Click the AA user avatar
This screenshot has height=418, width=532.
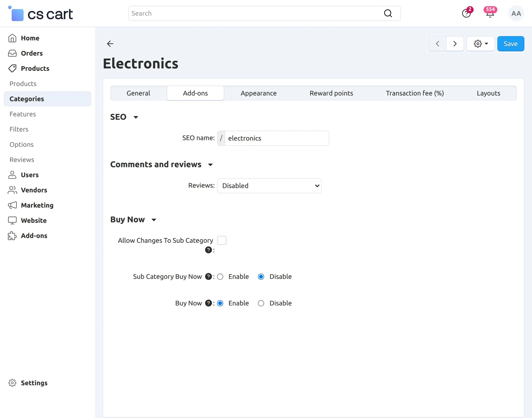pyautogui.click(x=516, y=14)
